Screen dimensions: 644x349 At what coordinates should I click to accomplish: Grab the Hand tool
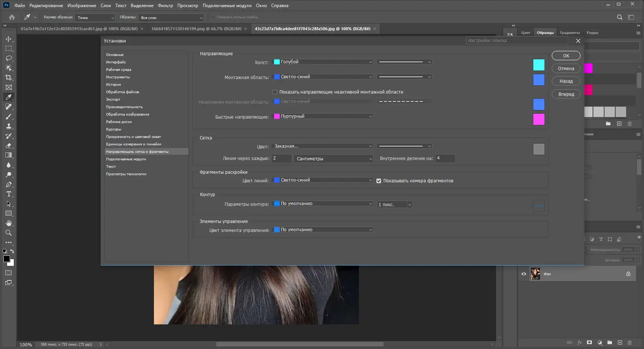[9, 223]
